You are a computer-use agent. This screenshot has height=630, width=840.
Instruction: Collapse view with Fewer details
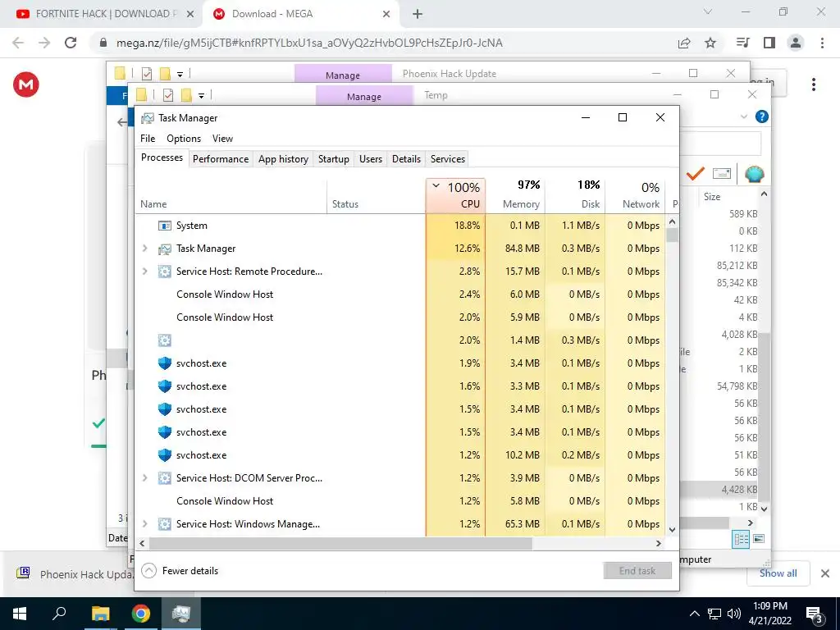[x=180, y=571]
